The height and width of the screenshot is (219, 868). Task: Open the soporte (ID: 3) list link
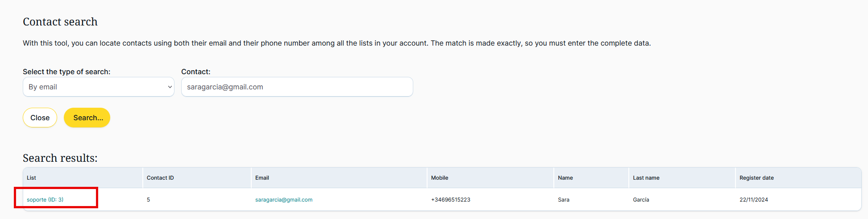[45, 200]
